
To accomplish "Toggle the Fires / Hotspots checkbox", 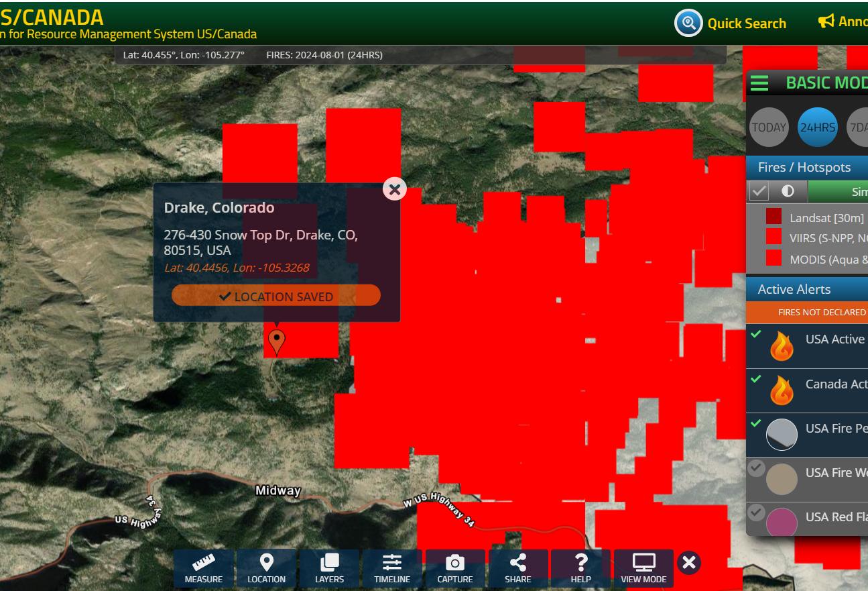I will point(759,191).
